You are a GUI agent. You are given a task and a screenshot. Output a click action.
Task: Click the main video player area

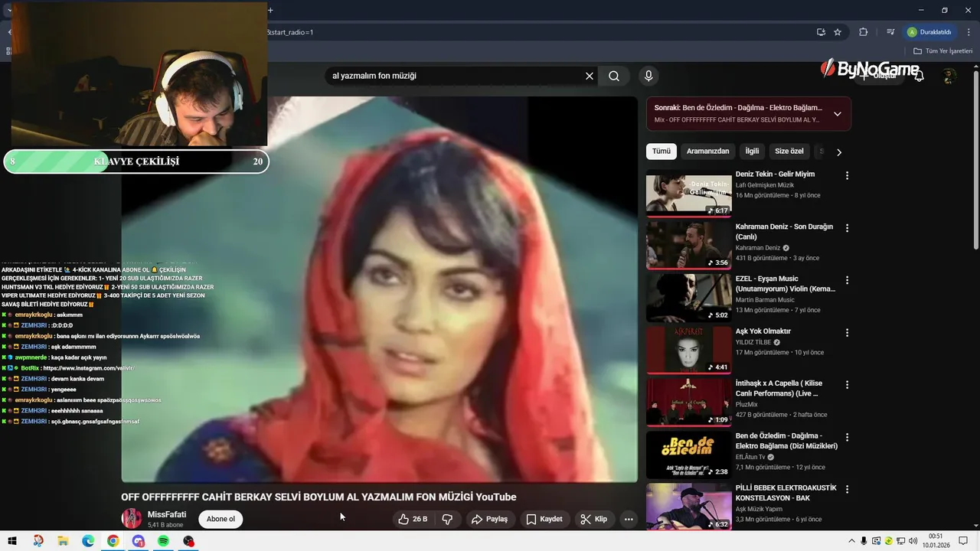(x=380, y=289)
